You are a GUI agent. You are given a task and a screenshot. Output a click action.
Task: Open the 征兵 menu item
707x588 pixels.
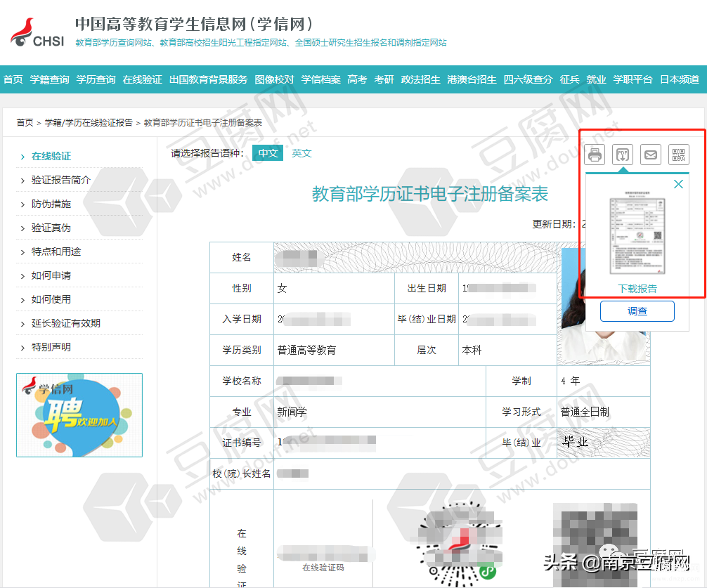(569, 80)
